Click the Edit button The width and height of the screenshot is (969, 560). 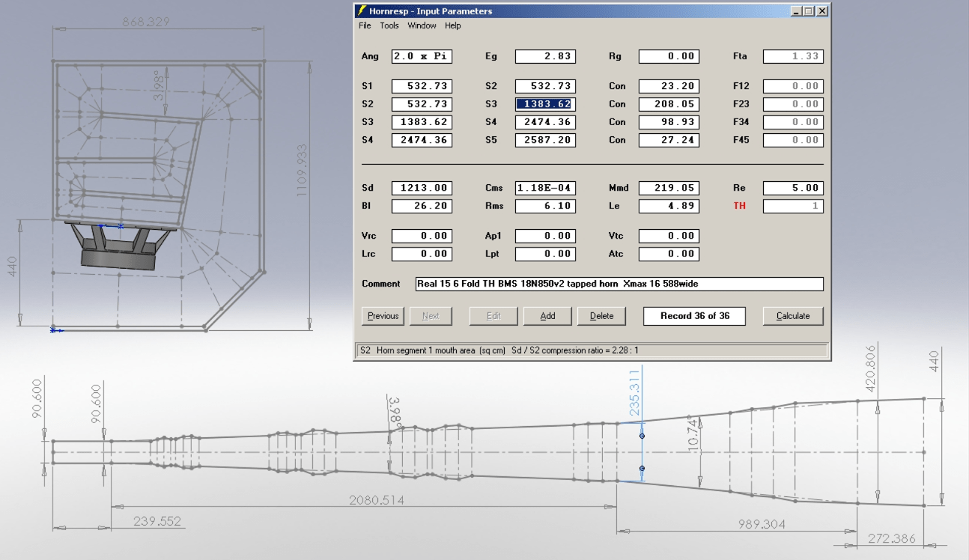[x=493, y=316]
